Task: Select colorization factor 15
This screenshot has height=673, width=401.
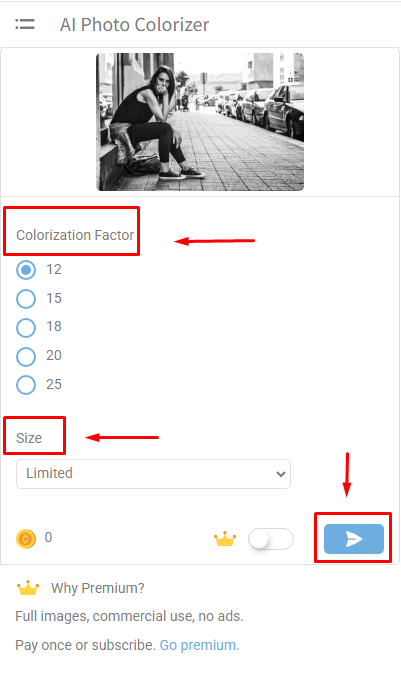Action: 26,299
